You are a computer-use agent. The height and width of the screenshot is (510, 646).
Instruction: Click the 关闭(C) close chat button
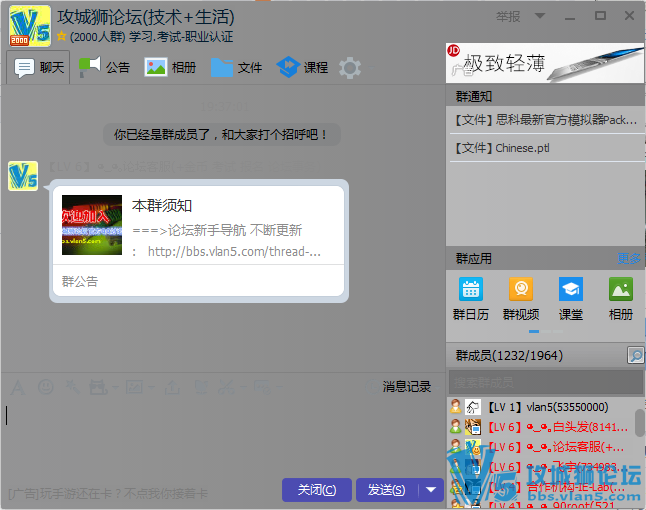pyautogui.click(x=317, y=489)
